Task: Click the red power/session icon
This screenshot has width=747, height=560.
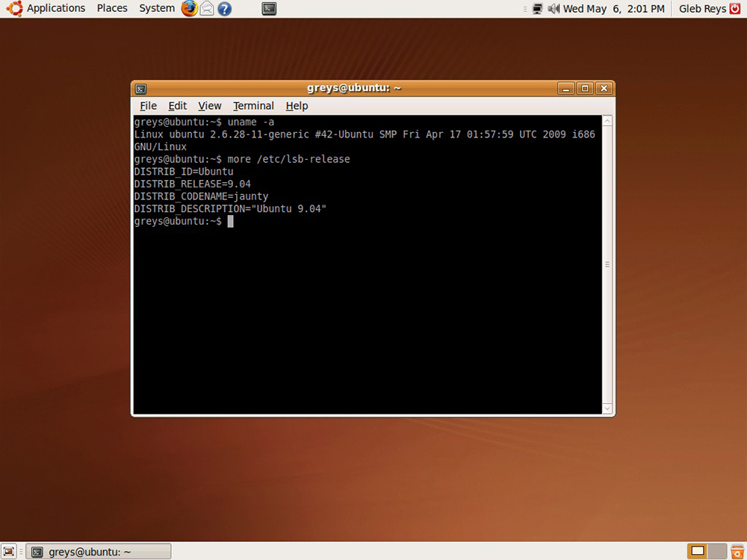Action: tap(735, 9)
